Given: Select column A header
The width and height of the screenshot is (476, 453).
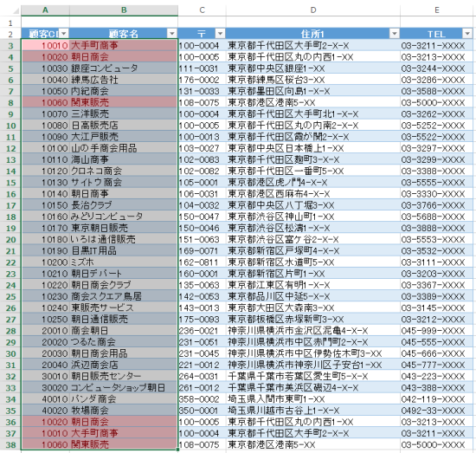Looking at the screenshot, I should (x=45, y=10).
